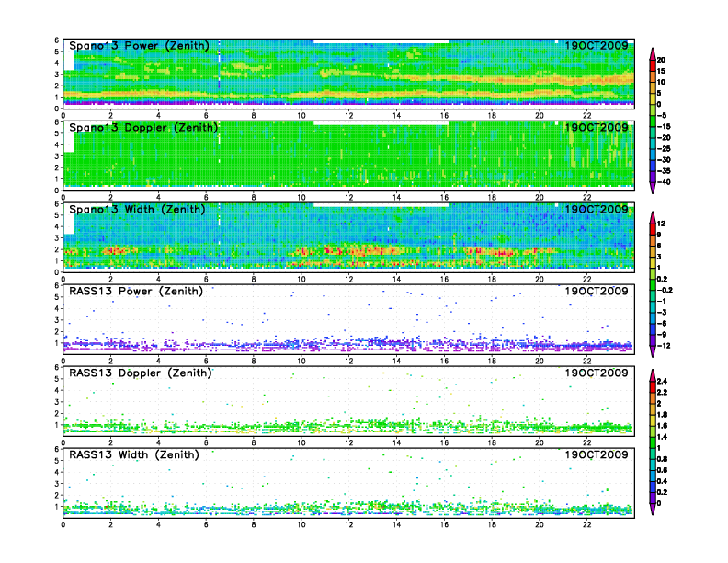Pick the red segment of the middle colorbar
Viewport: 728px width, 563px height.
pyautogui.click(x=653, y=229)
